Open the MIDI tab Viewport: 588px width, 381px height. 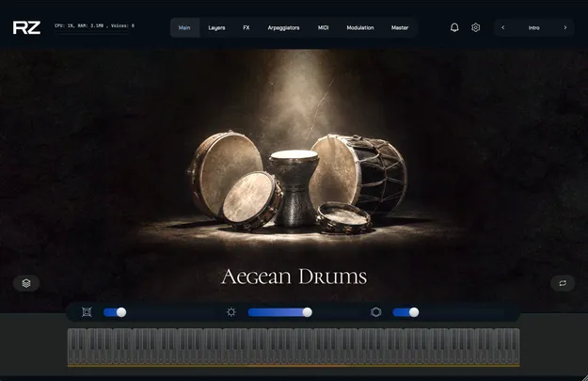(324, 27)
